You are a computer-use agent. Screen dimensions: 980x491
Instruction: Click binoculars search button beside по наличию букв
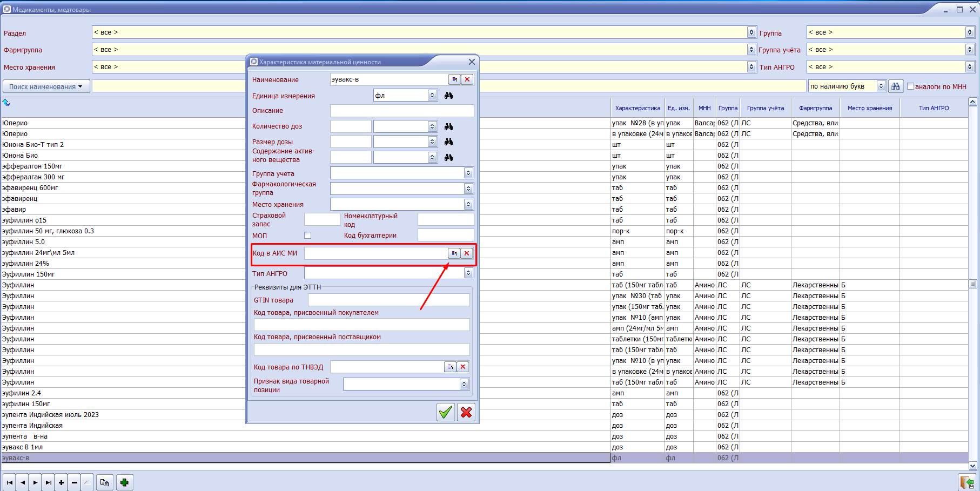pos(895,86)
